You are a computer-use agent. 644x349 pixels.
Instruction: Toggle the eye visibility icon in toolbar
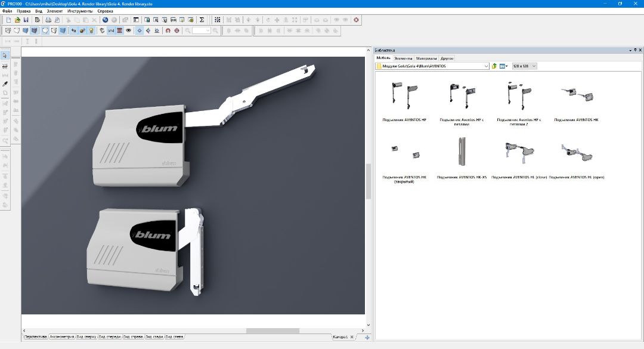pos(128,30)
